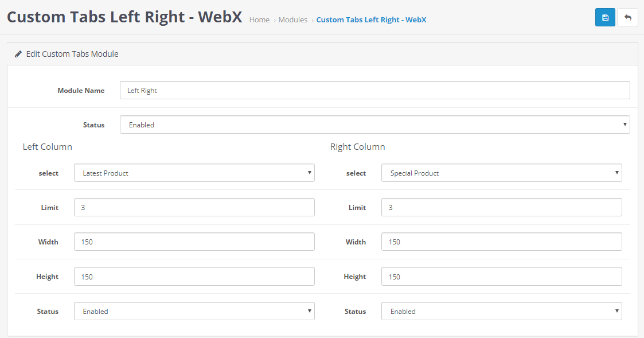Go to Home breadcrumb link

click(259, 20)
